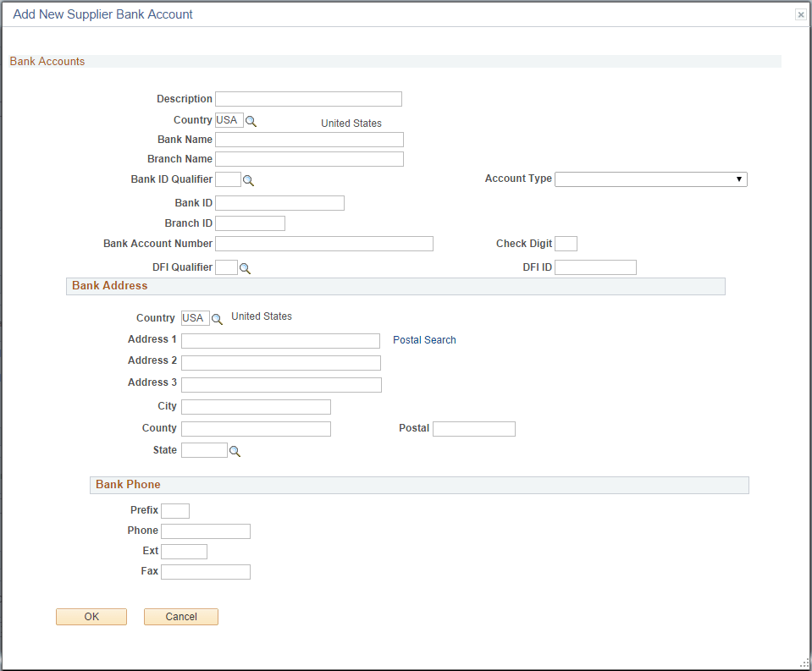Close the Add New Supplier Bank Account dialog
The height and width of the screenshot is (671, 812).
point(799,14)
